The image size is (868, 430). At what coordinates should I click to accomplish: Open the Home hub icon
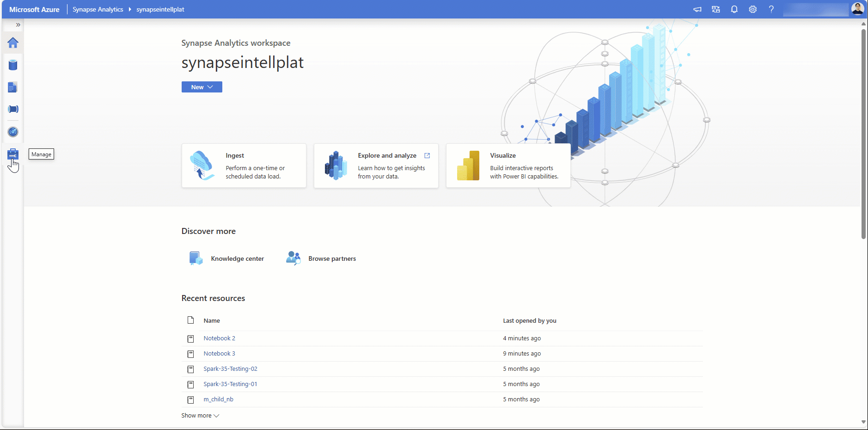[13, 43]
